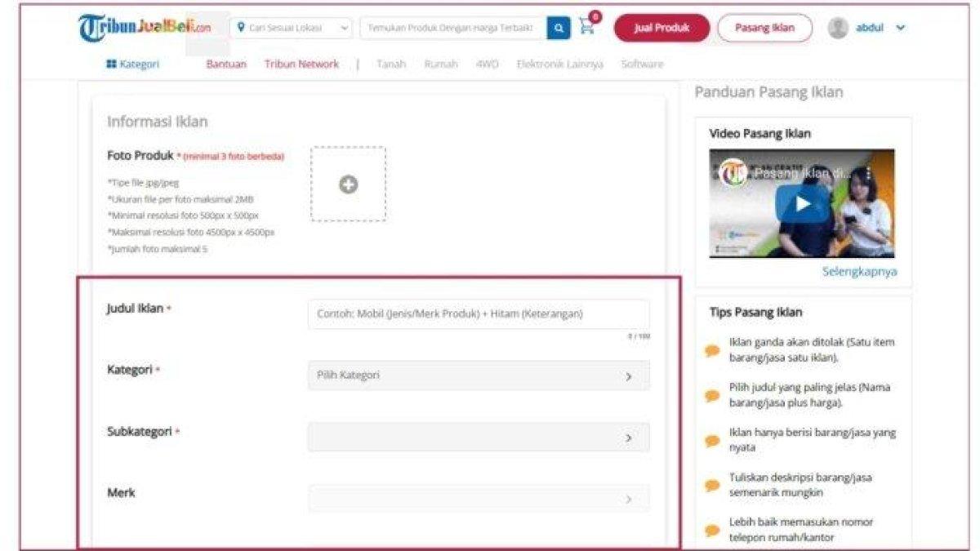Open the Cari Sesuai Lokasi dropdown
This screenshot has height=551, width=980.
click(x=290, y=27)
